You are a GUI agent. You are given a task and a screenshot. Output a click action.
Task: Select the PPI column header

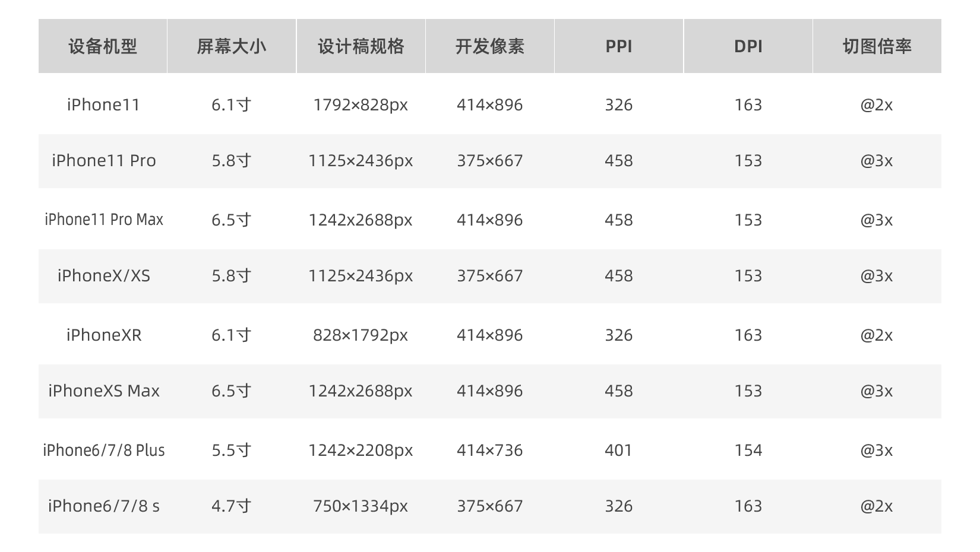pos(619,46)
